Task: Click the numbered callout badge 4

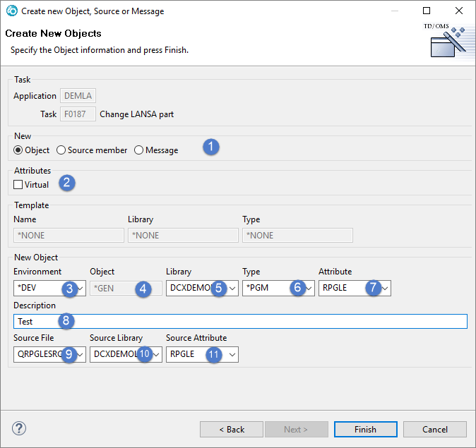Action: point(143,289)
